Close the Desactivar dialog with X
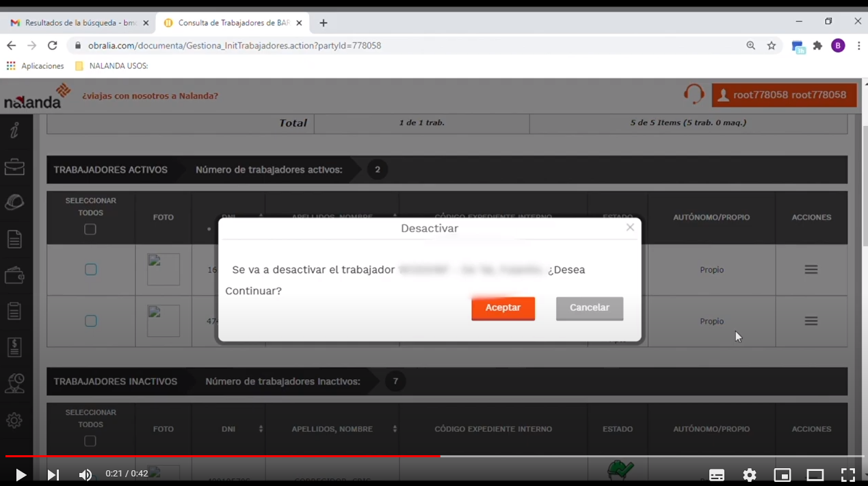 point(630,227)
